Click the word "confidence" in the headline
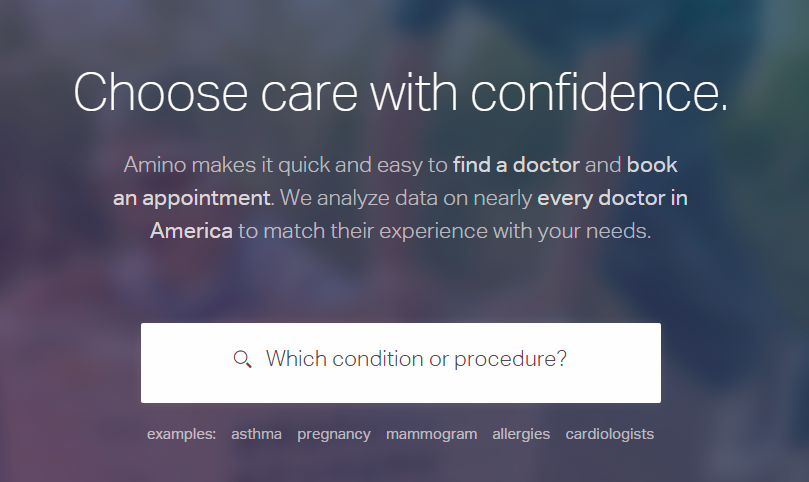809x482 pixels. click(x=594, y=91)
